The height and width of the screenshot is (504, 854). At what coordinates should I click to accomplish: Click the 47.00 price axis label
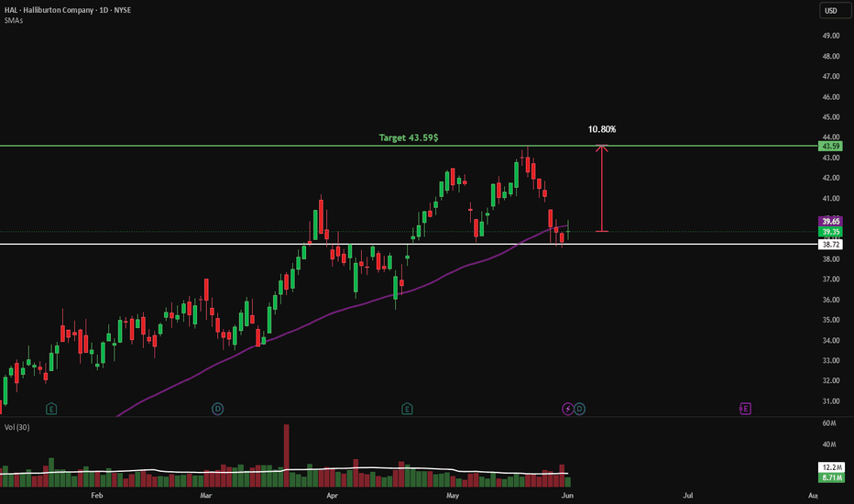click(830, 77)
